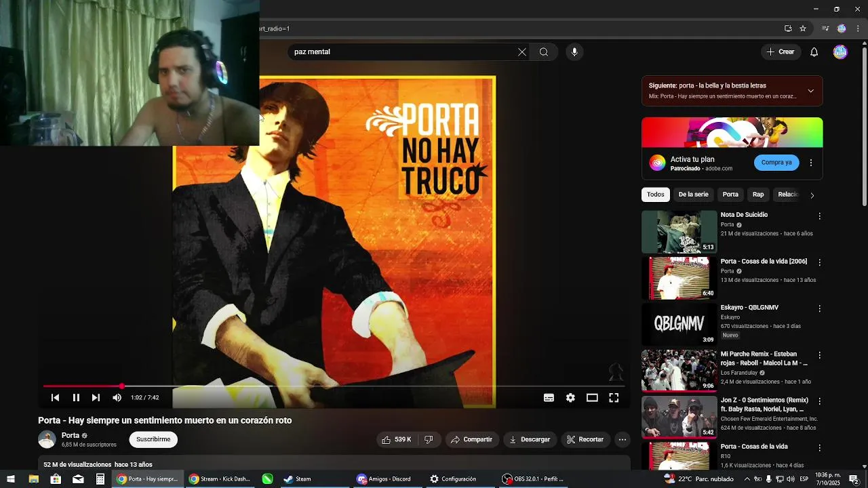This screenshot has width=868, height=488.
Task: Open options for 'Jon Z - 0 Sentimientos'
Action: coord(820,401)
